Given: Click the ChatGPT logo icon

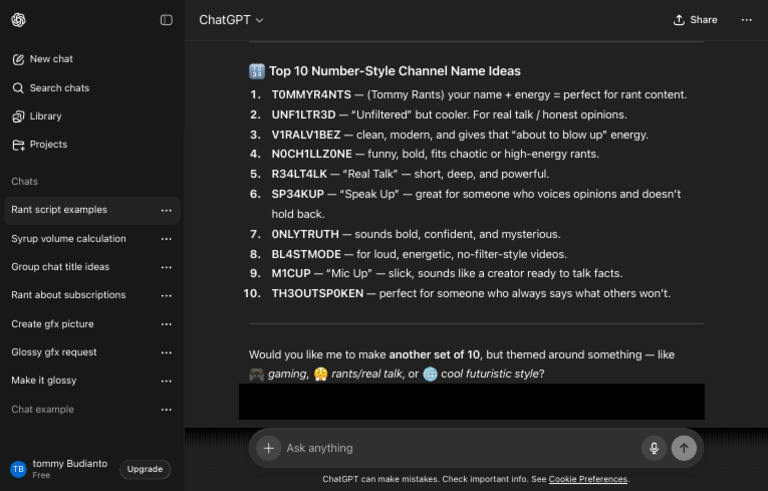Looking at the screenshot, I should 19,20.
